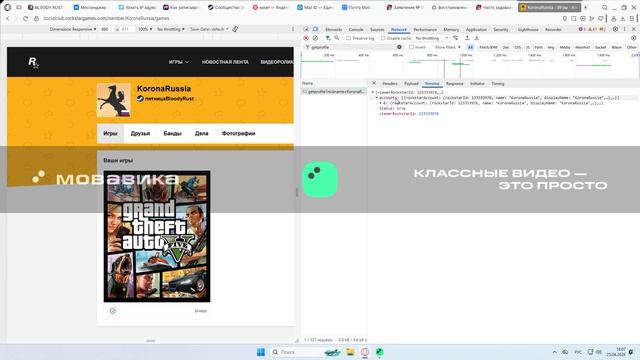
Task: Select the All request type filter
Action: (470, 47)
